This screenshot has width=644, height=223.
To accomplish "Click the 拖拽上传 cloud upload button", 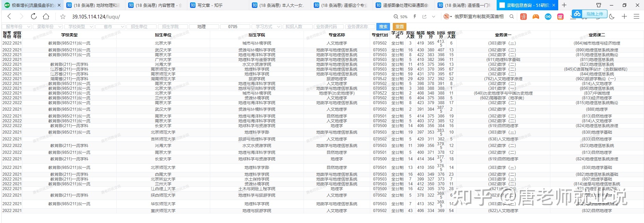I will (x=590, y=14).
